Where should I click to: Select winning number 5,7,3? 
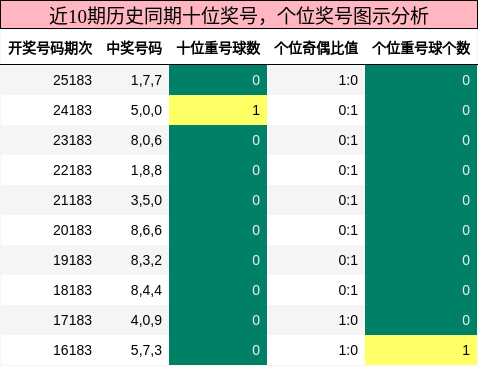pyautogui.click(x=146, y=350)
